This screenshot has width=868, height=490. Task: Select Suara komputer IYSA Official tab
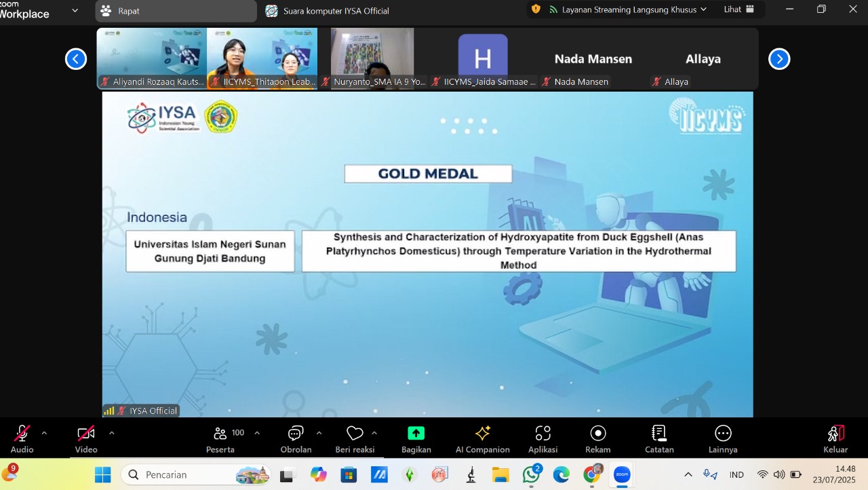[336, 11]
